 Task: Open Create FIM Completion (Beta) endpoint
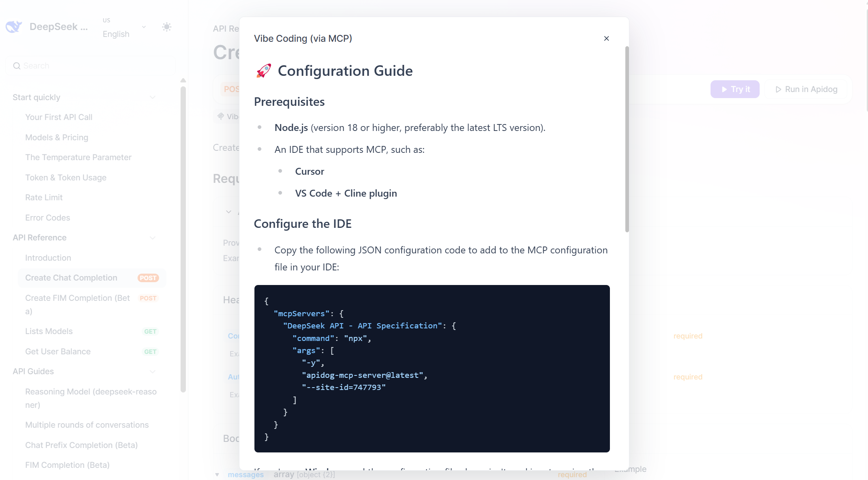pos(92,304)
